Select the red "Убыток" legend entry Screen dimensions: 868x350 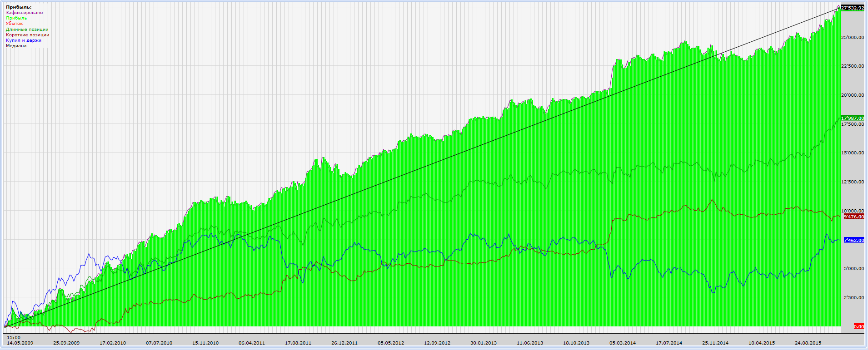coord(14,24)
